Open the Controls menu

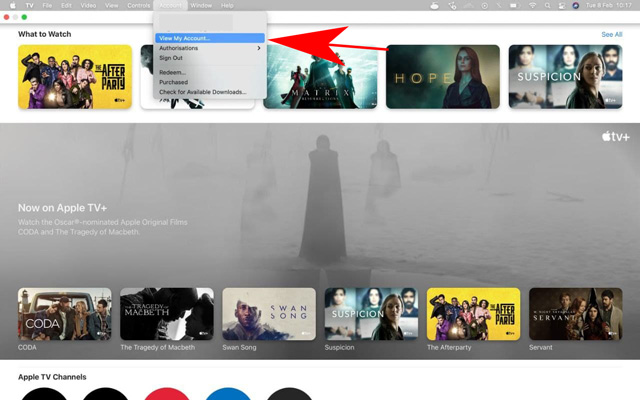(x=139, y=5)
